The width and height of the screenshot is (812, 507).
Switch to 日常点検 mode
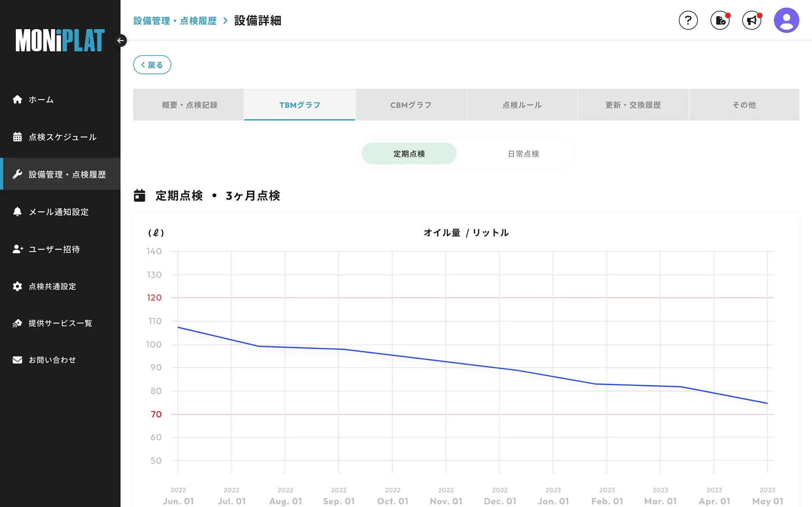pos(523,153)
